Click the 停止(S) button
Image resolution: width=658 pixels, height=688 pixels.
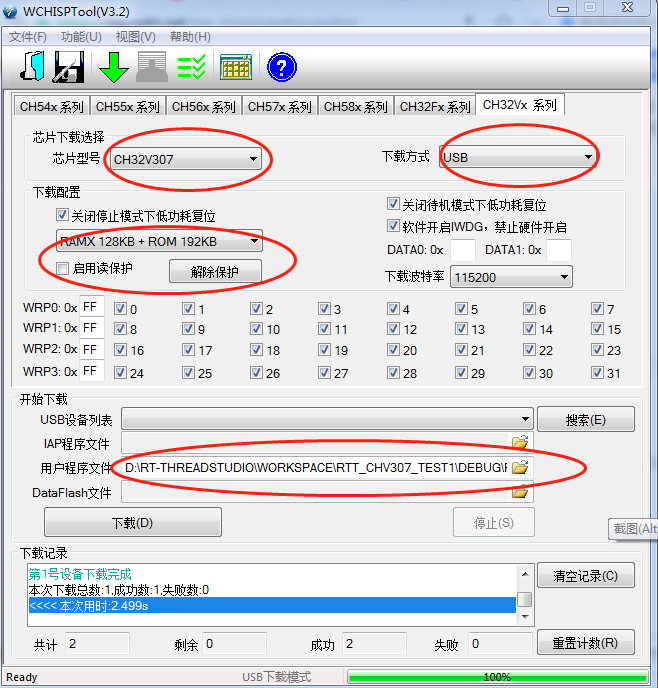point(494,522)
